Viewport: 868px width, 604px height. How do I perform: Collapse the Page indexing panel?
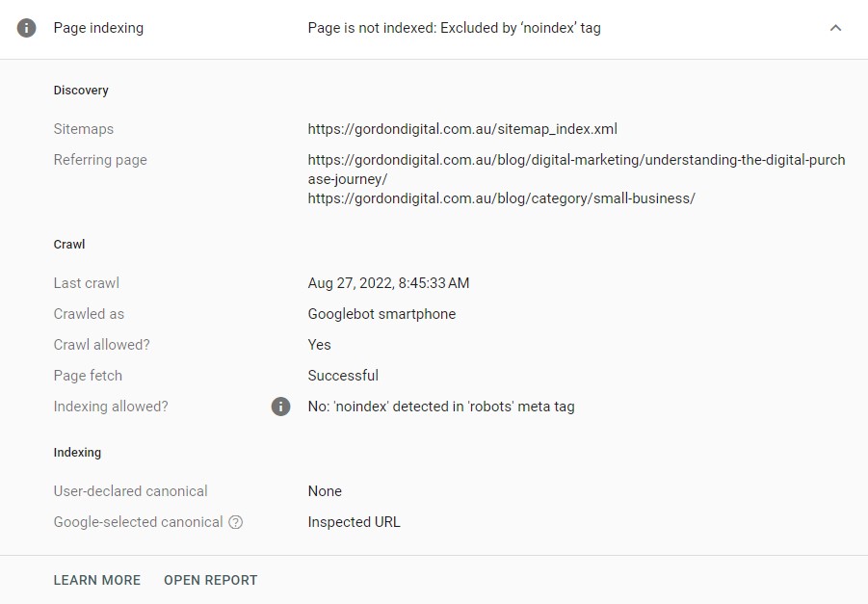coord(835,28)
